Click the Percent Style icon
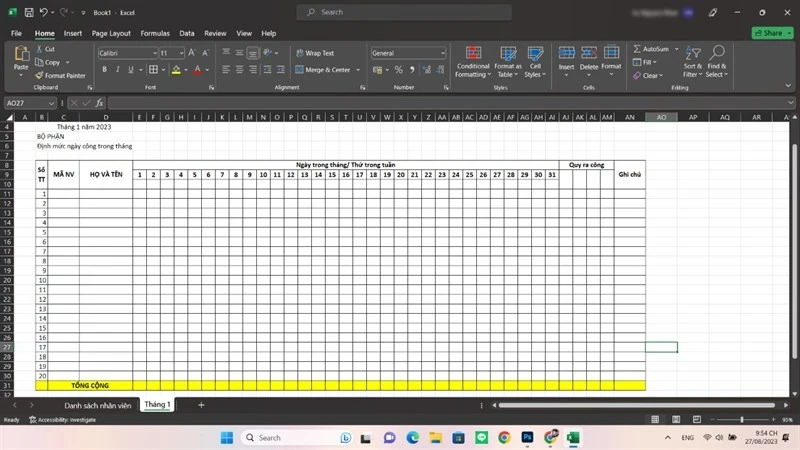Image resolution: width=800 pixels, height=450 pixels. 398,69
